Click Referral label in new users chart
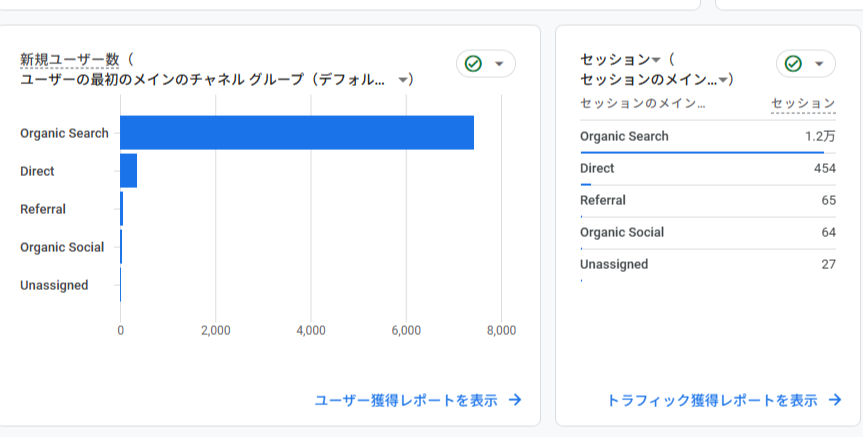 coord(43,209)
